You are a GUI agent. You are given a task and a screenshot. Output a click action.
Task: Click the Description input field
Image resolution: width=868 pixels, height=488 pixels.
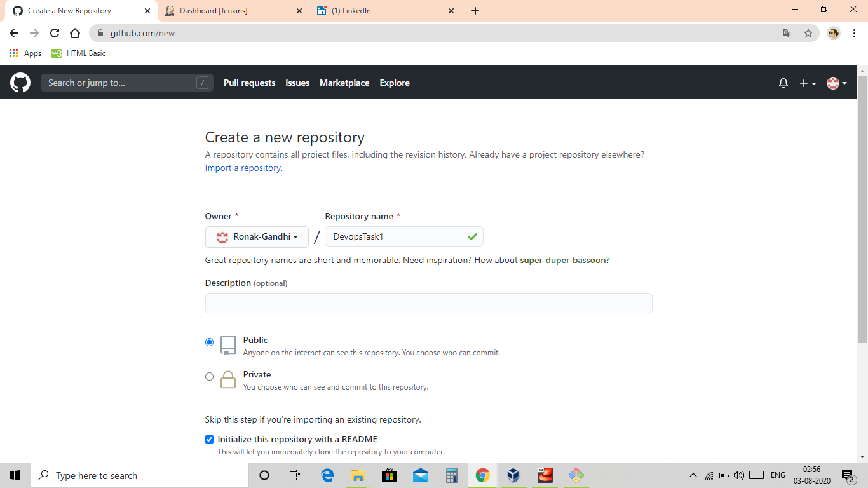pos(428,303)
